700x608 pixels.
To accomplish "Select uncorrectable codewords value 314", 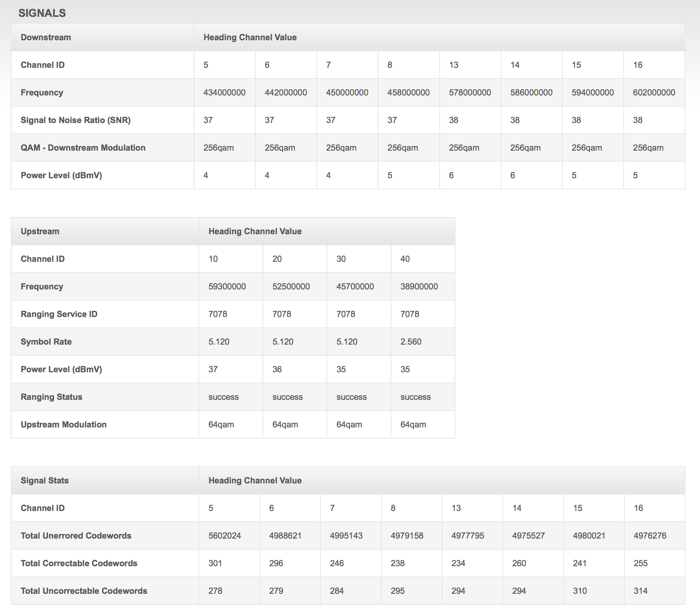I will [x=640, y=591].
